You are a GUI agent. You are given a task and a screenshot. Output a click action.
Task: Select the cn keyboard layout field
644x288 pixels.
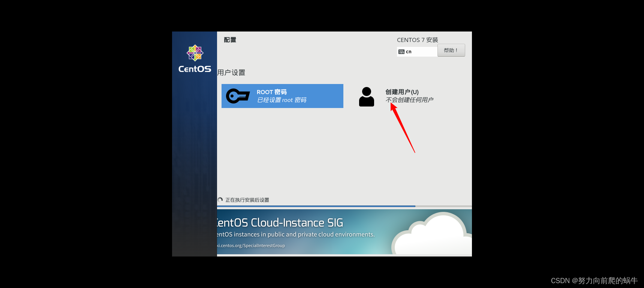click(x=417, y=52)
